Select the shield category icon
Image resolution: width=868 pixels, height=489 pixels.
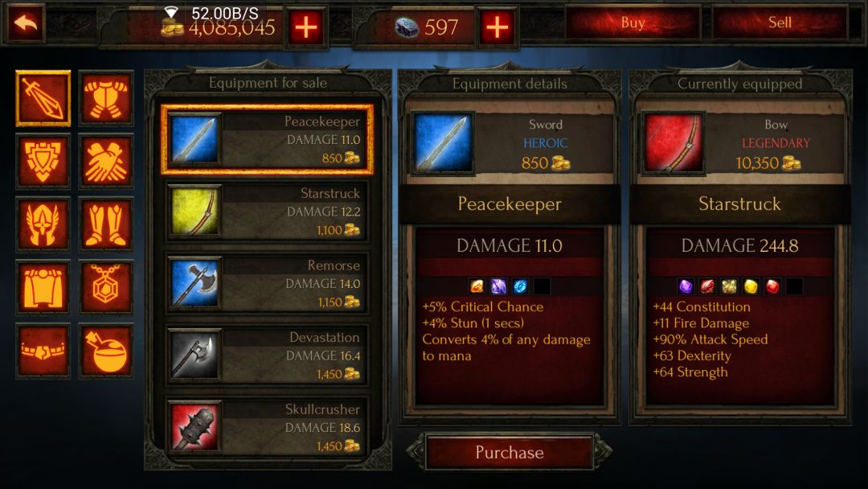43,161
